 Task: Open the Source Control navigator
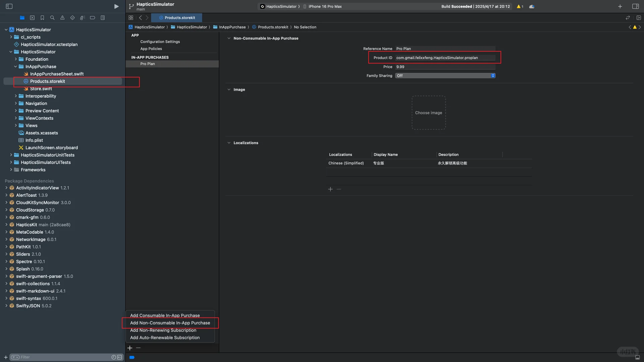[32, 18]
